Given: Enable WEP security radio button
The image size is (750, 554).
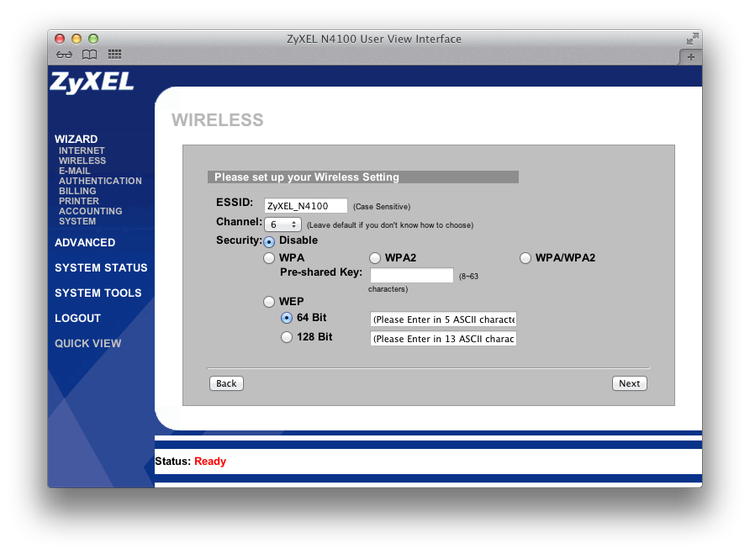Looking at the screenshot, I should coord(269,302).
